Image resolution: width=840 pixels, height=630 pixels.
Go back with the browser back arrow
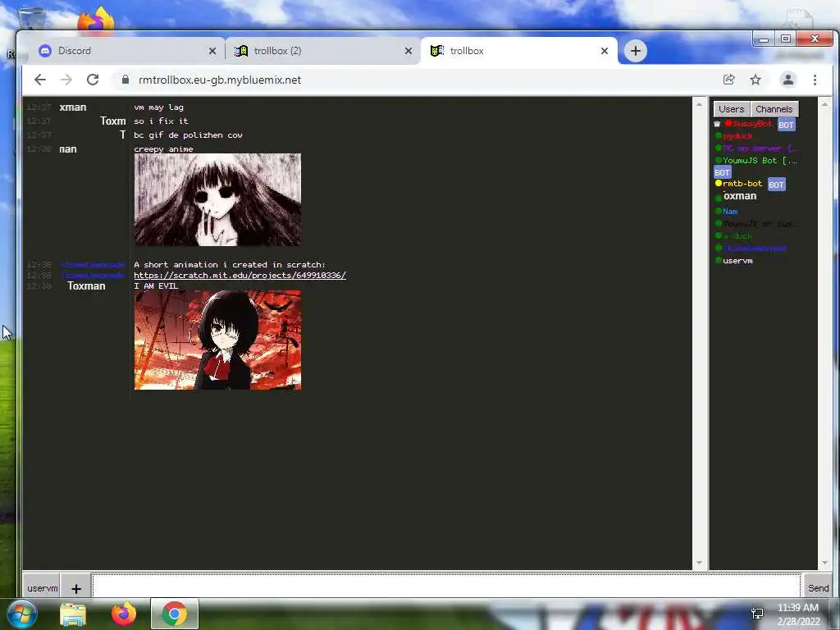(40, 80)
